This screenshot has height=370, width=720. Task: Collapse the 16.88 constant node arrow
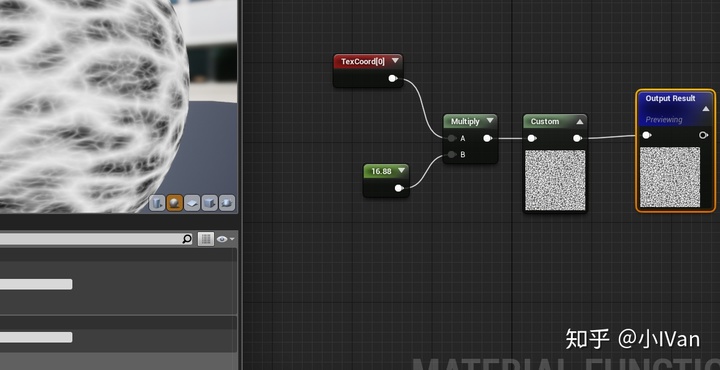pyautogui.click(x=402, y=171)
